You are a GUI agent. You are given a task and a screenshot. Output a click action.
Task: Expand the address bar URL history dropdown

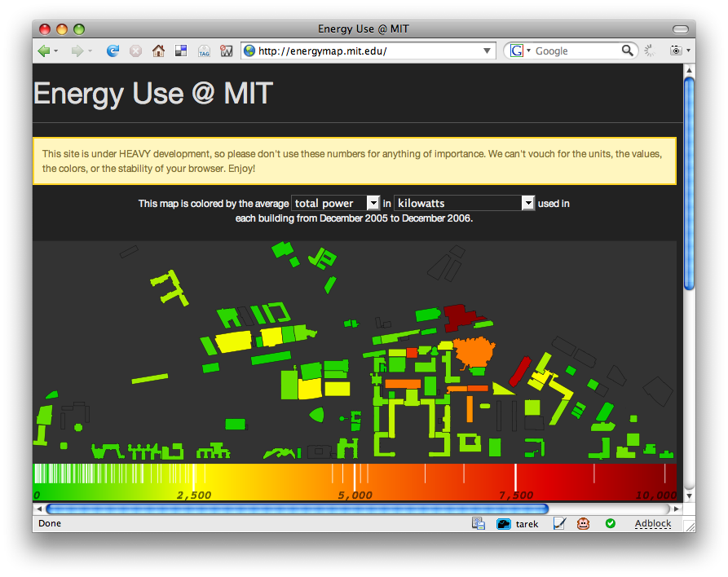(x=487, y=51)
